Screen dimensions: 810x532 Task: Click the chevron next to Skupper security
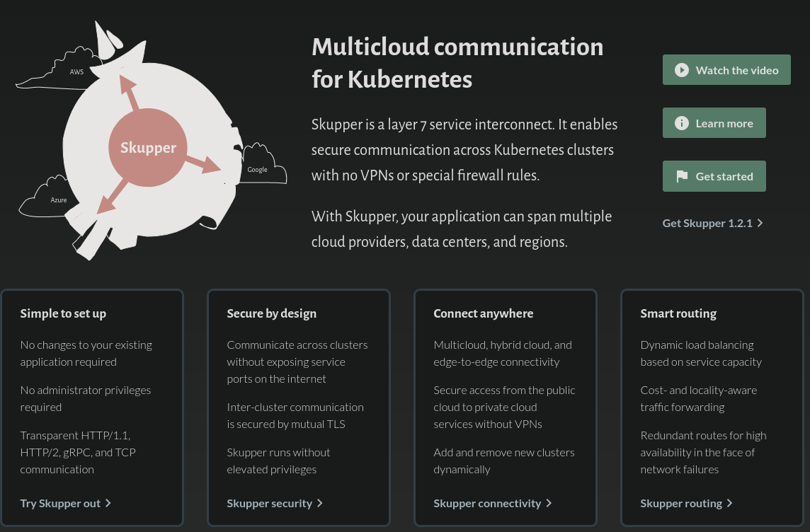click(x=320, y=503)
